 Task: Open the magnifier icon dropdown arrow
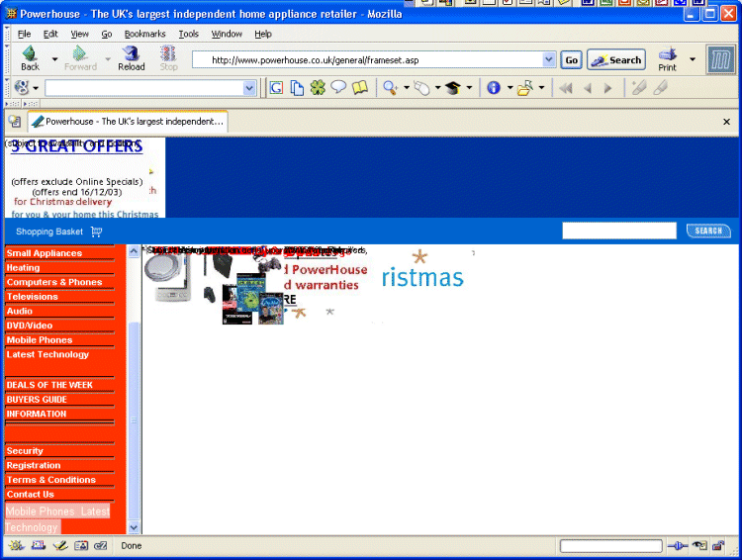pos(407,88)
